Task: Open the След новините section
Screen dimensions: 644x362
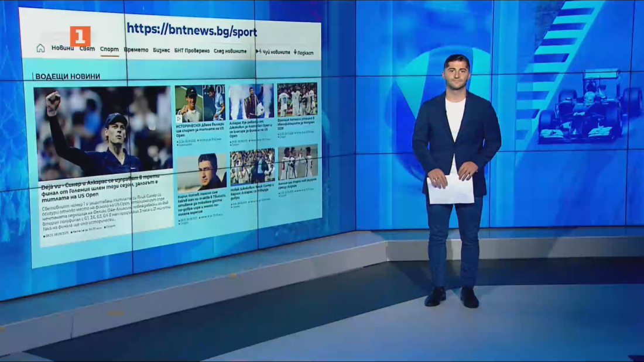Action: (x=230, y=51)
